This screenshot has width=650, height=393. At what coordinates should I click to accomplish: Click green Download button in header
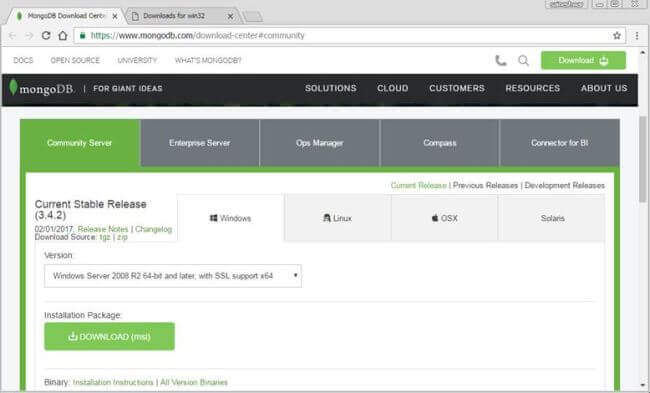[583, 61]
